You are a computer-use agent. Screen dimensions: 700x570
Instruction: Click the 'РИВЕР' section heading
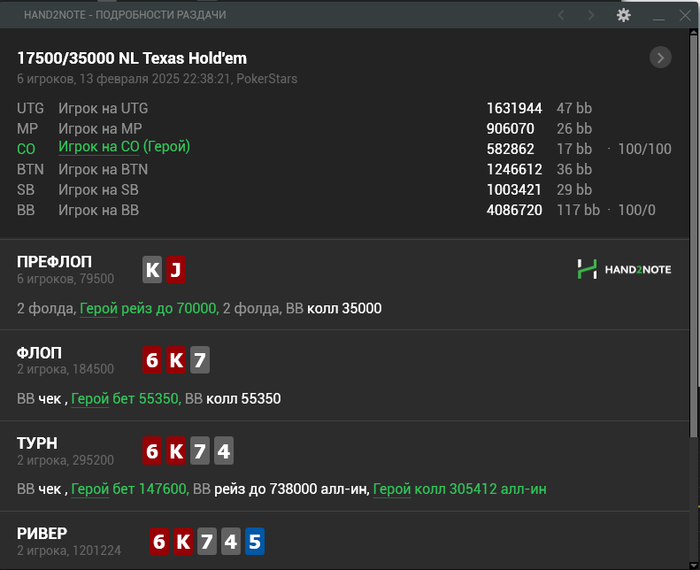(x=42, y=534)
